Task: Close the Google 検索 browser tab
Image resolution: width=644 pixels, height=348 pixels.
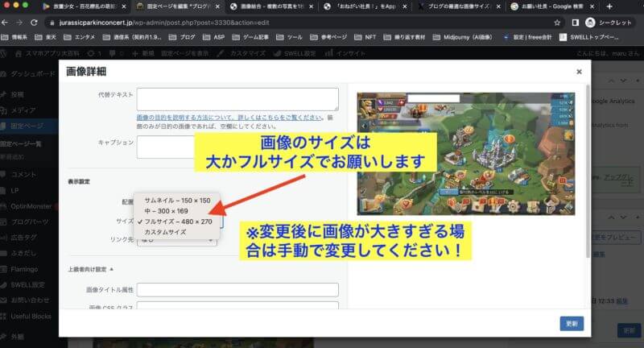Action: coord(592,6)
